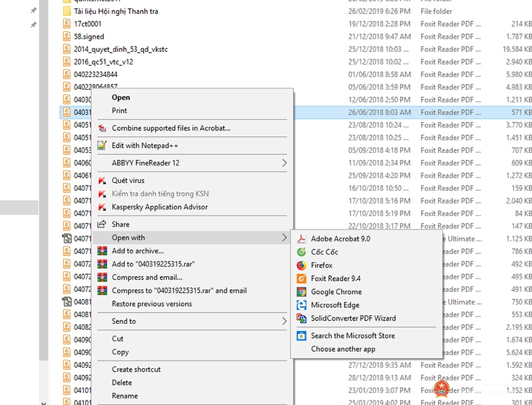Click WinRAR icon beside Compress and email

point(102,277)
